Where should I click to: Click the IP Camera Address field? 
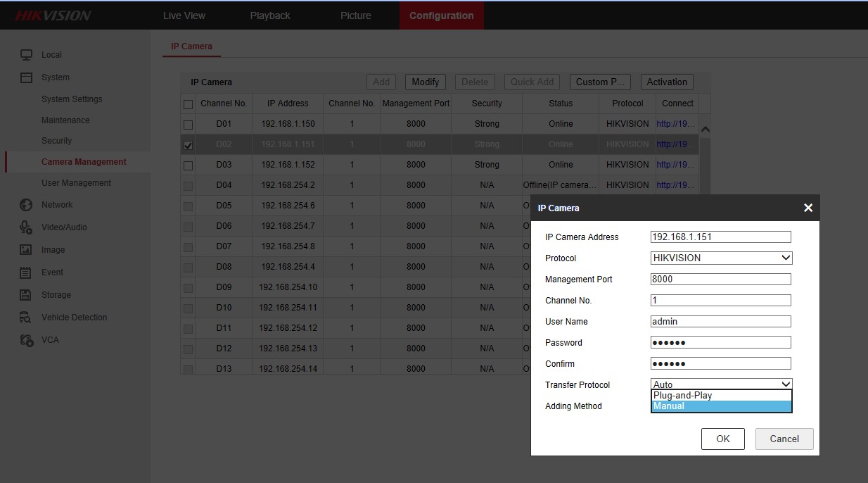[720, 237]
